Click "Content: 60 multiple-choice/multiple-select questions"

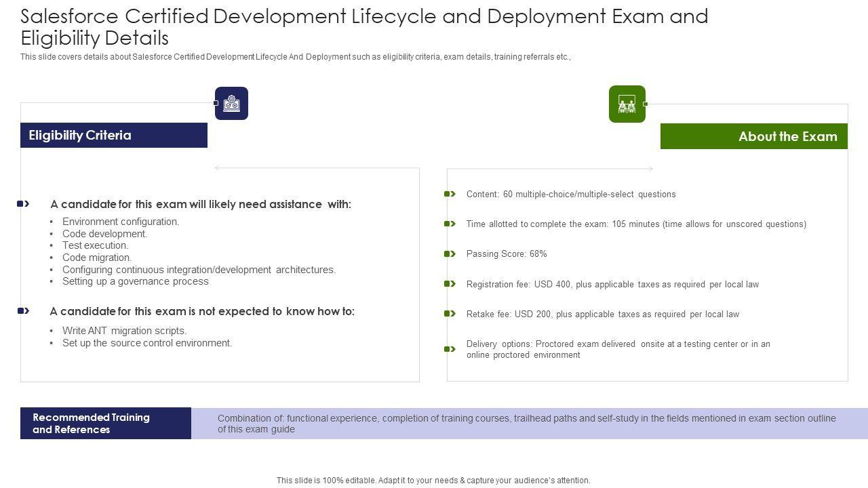pos(571,195)
